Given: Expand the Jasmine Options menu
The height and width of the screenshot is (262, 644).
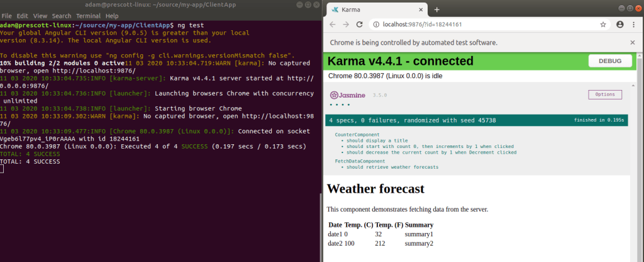Looking at the screenshot, I should point(604,94).
